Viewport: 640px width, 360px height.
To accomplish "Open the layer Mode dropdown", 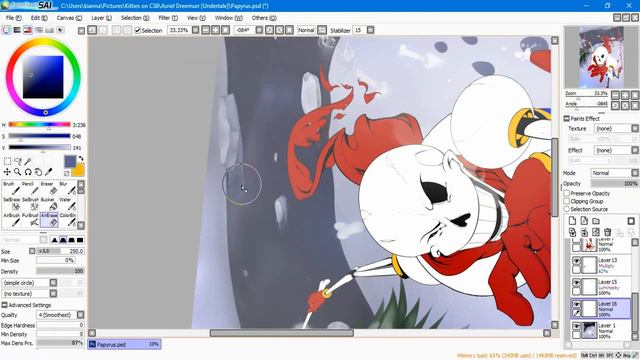I will tap(635, 173).
